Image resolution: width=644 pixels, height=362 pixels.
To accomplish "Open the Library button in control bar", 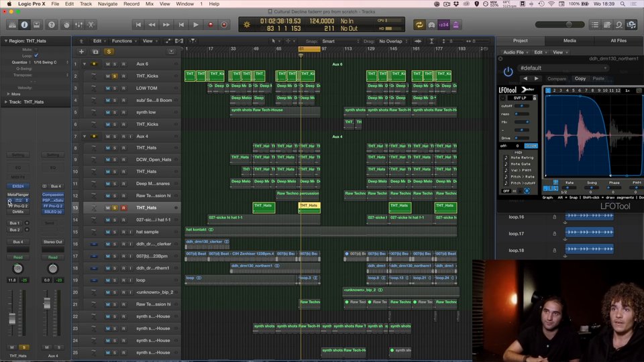I will point(12,25).
